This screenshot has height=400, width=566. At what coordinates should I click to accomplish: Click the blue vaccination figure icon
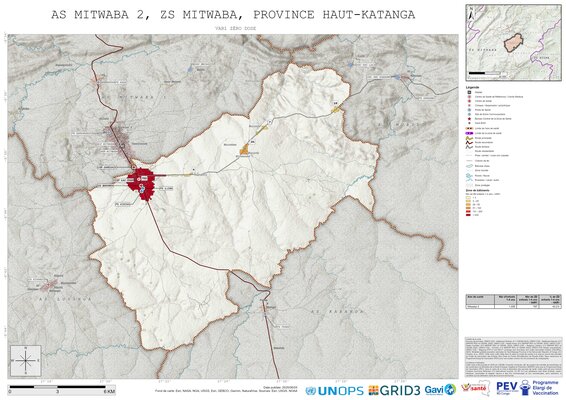point(525,388)
